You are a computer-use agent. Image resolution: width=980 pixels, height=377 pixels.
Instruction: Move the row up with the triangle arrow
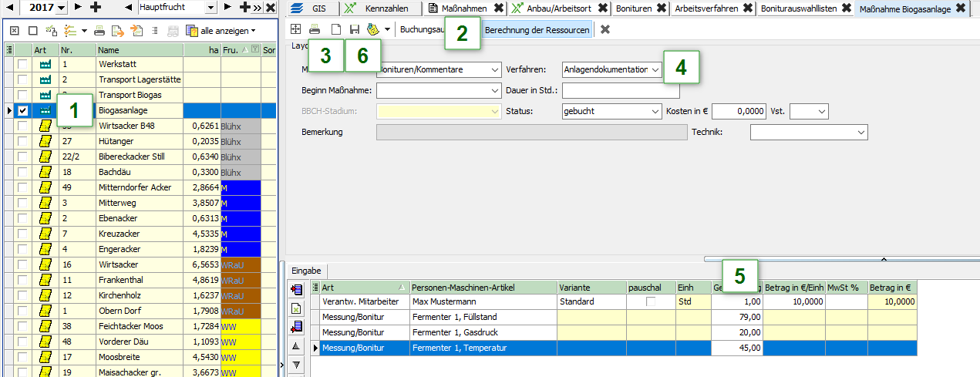click(297, 346)
